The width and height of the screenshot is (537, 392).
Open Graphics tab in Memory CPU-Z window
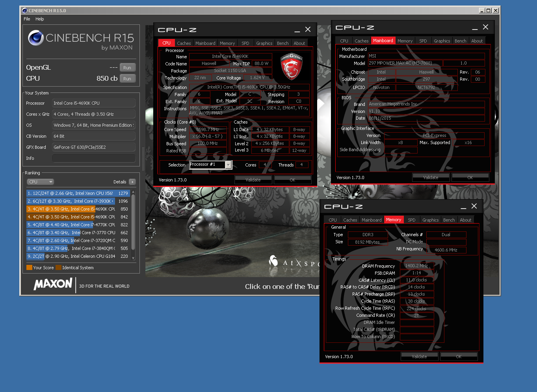point(430,220)
